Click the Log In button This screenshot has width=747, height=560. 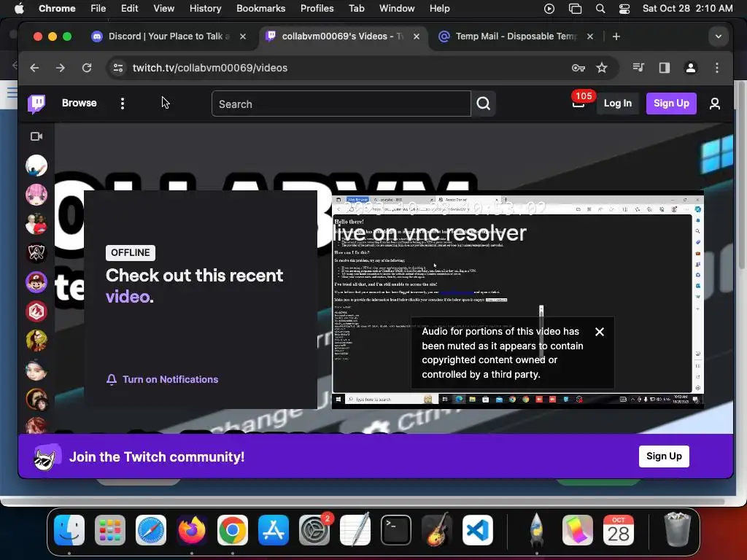click(617, 104)
